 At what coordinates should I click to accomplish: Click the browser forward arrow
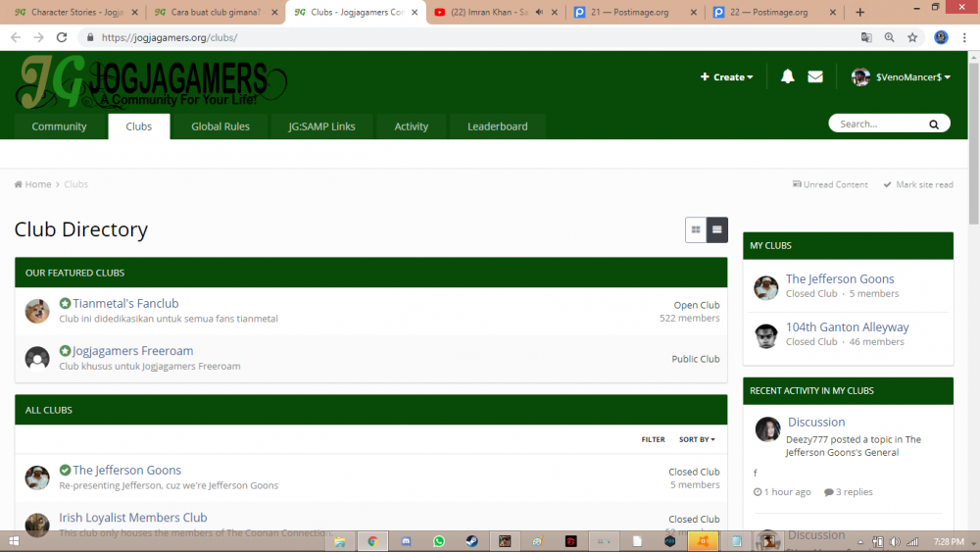coord(39,37)
